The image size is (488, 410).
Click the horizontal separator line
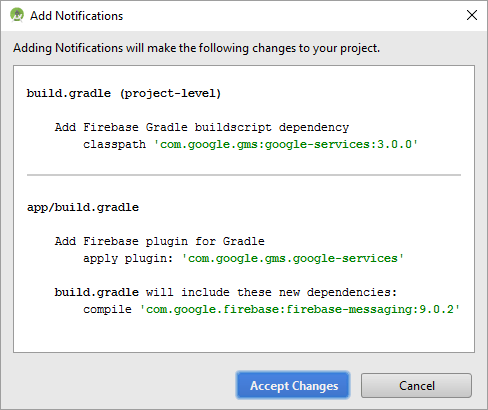(244, 175)
